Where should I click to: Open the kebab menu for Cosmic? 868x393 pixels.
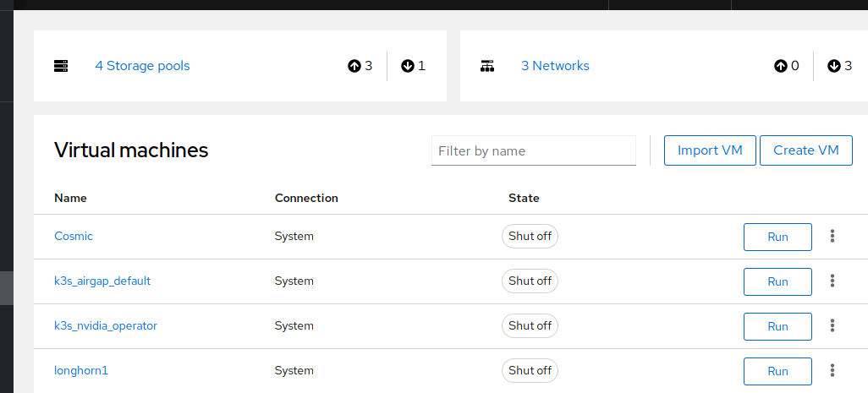(832, 237)
